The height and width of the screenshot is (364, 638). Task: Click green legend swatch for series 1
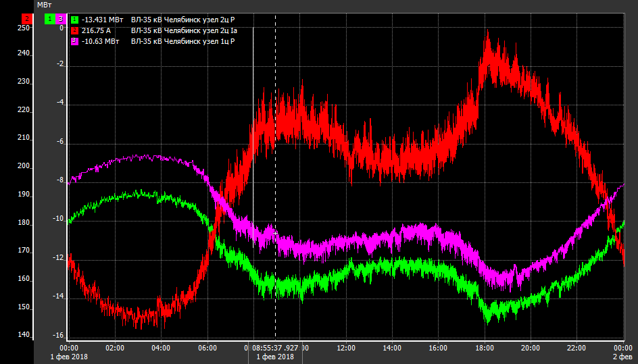pyautogui.click(x=74, y=20)
